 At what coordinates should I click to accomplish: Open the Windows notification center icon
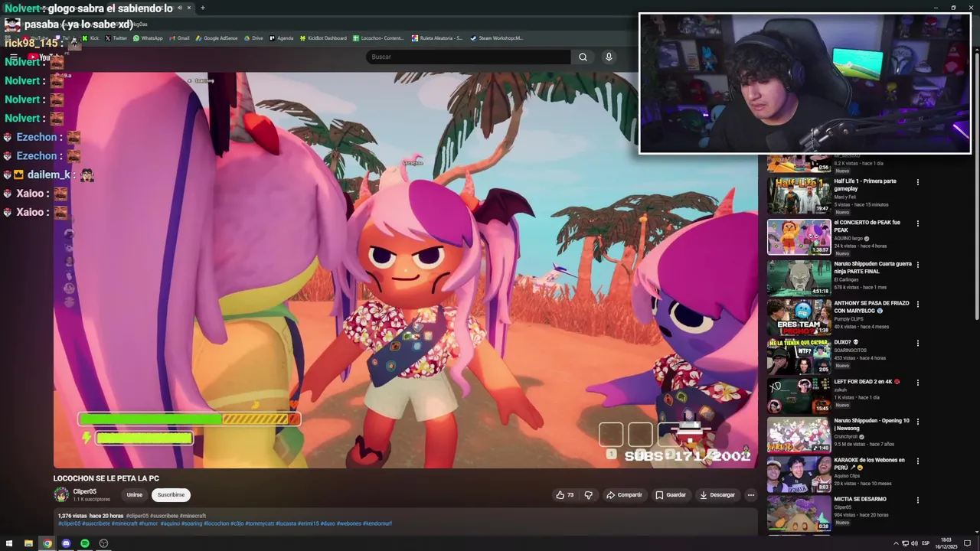[968, 543]
